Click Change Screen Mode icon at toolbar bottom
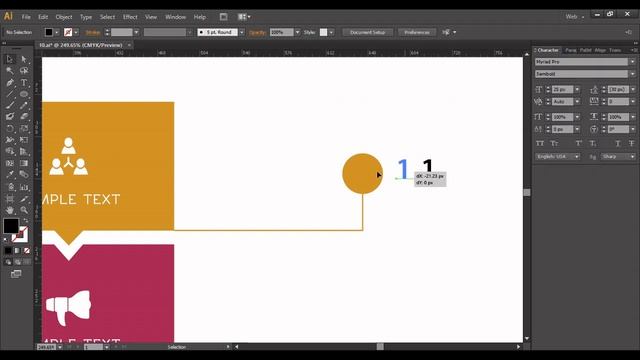 pyautogui.click(x=16, y=274)
